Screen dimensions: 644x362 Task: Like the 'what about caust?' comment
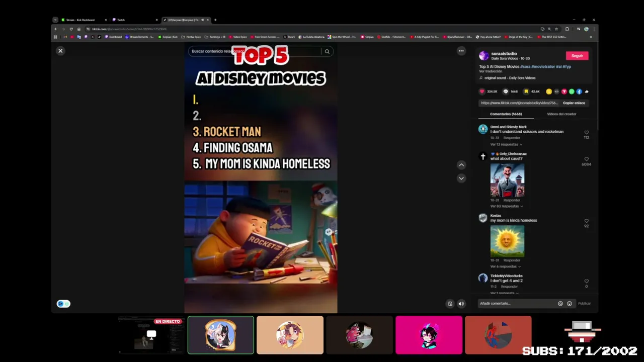pos(586,159)
